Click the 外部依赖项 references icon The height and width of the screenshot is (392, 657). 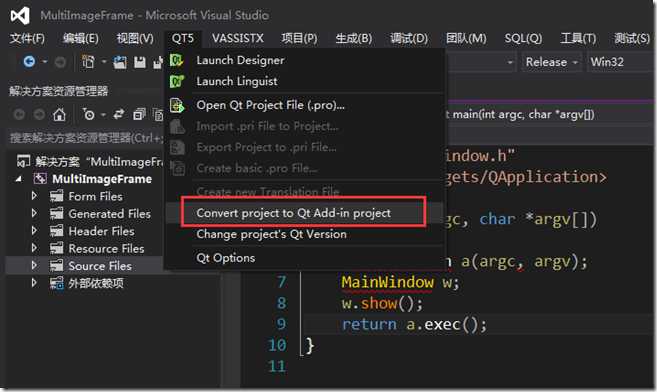point(57,284)
